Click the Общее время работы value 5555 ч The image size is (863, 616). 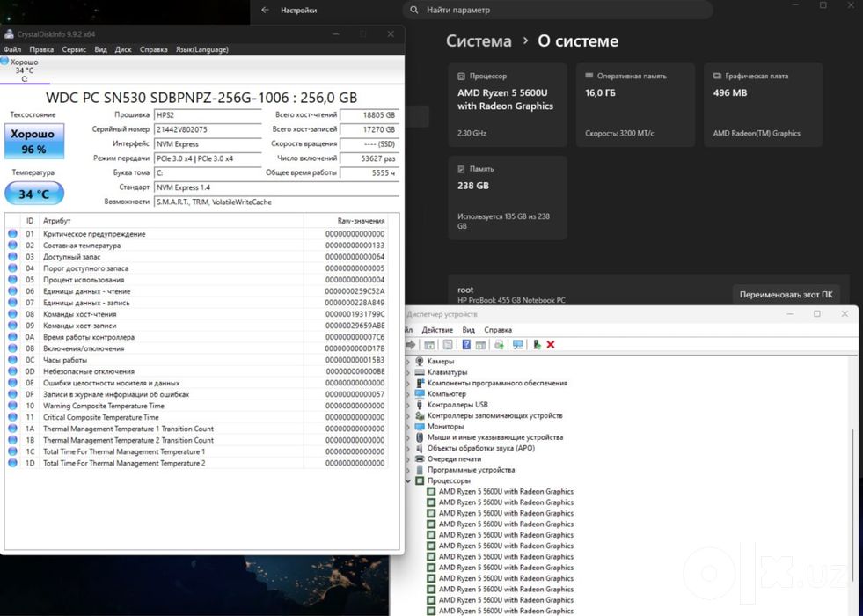pos(369,172)
